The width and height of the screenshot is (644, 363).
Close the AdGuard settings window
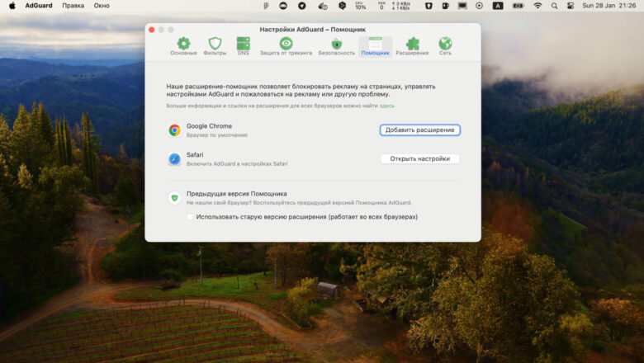(x=152, y=30)
